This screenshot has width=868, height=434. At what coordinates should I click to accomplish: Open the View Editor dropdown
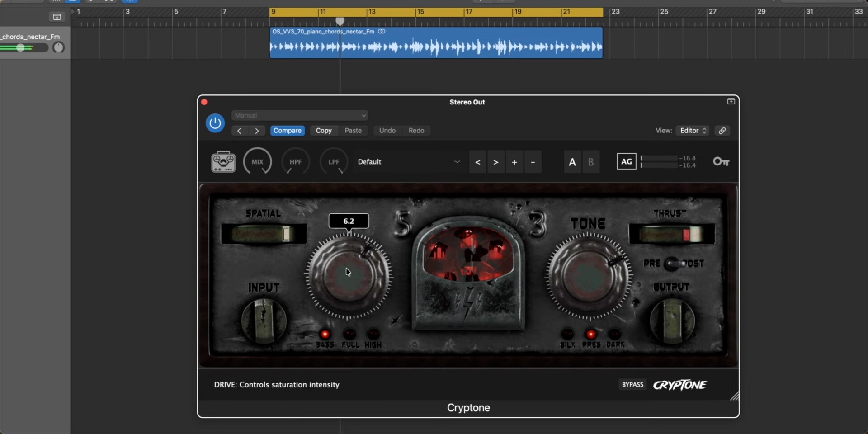693,131
